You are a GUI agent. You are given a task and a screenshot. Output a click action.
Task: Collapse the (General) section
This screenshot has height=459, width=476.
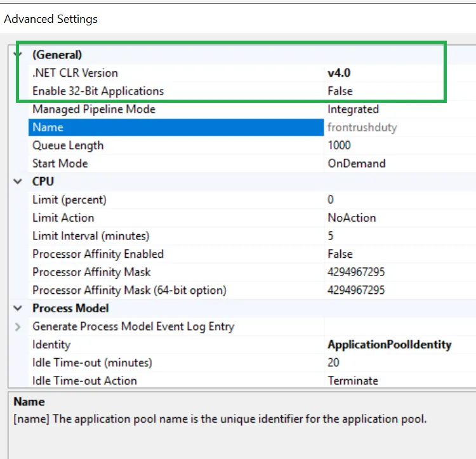tap(18, 55)
